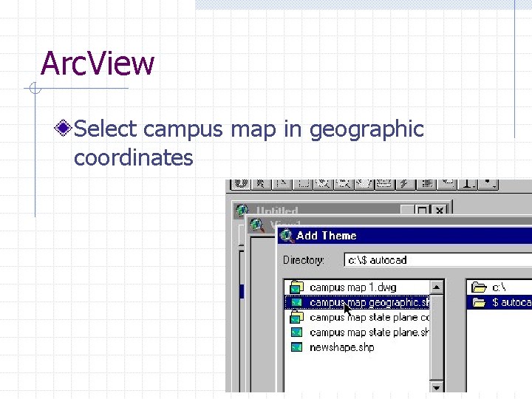Click the View1 window globe icon

257,225
